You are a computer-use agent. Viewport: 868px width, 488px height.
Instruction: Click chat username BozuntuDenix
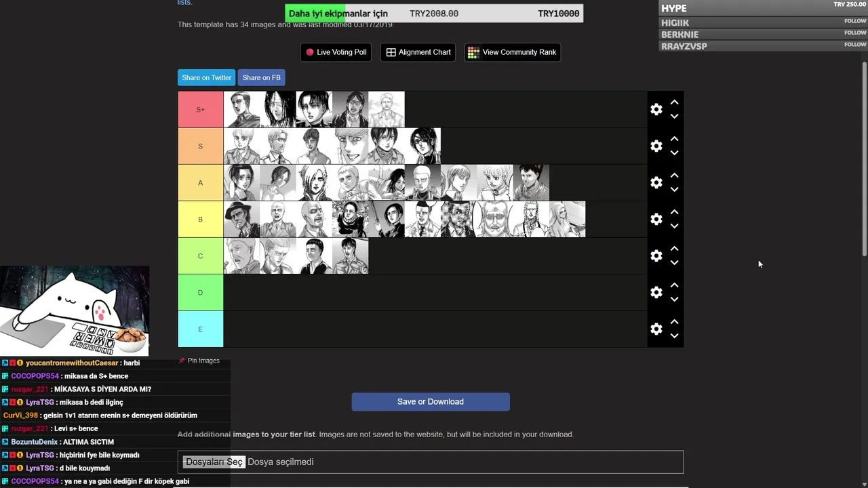click(x=35, y=442)
